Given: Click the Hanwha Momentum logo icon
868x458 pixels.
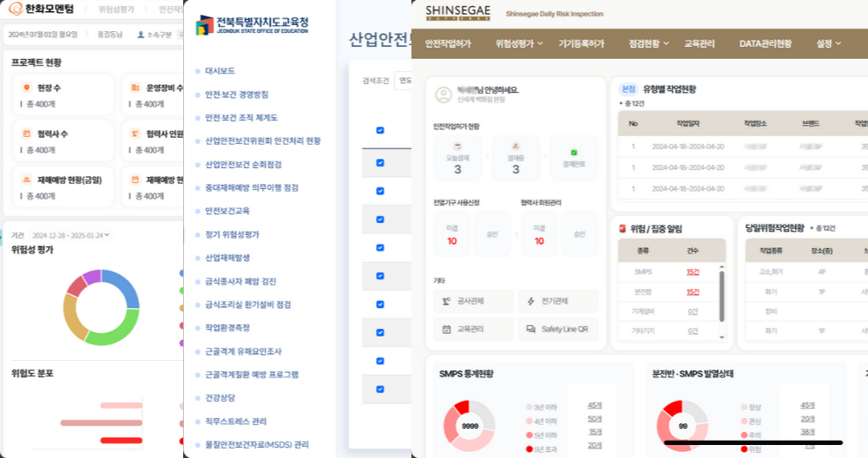Looking at the screenshot, I should (15, 10).
